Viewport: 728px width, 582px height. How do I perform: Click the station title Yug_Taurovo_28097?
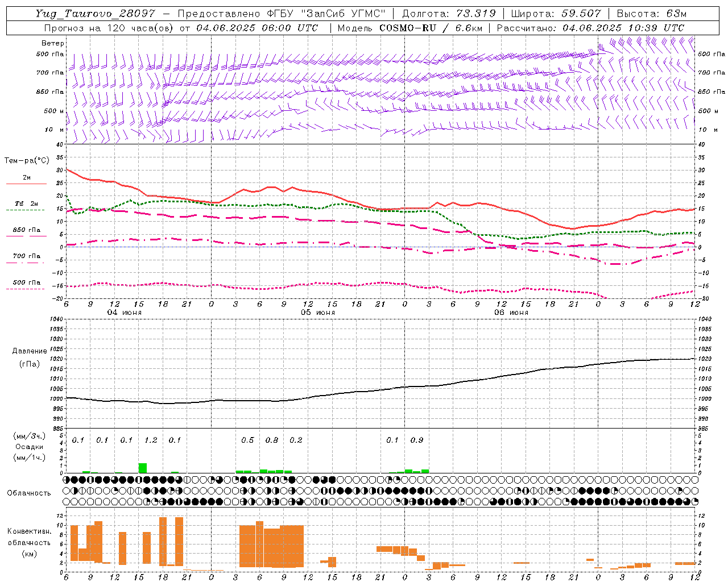pyautogui.click(x=94, y=14)
